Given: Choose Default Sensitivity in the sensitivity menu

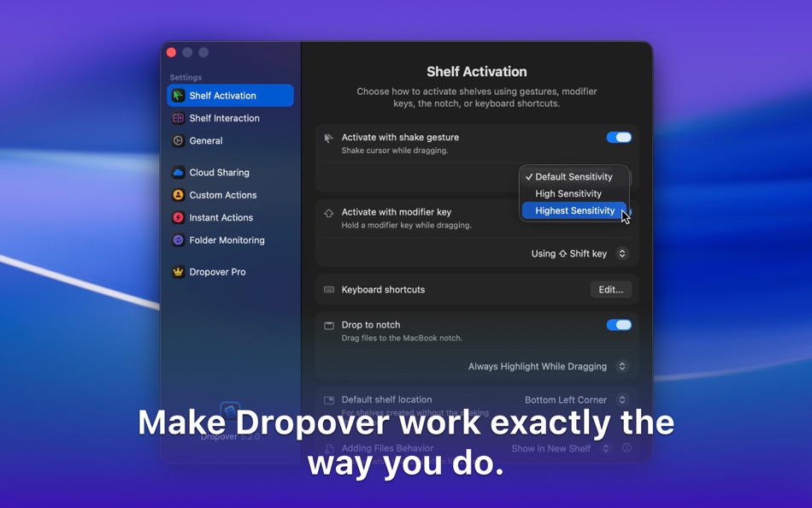Looking at the screenshot, I should coord(574,176).
